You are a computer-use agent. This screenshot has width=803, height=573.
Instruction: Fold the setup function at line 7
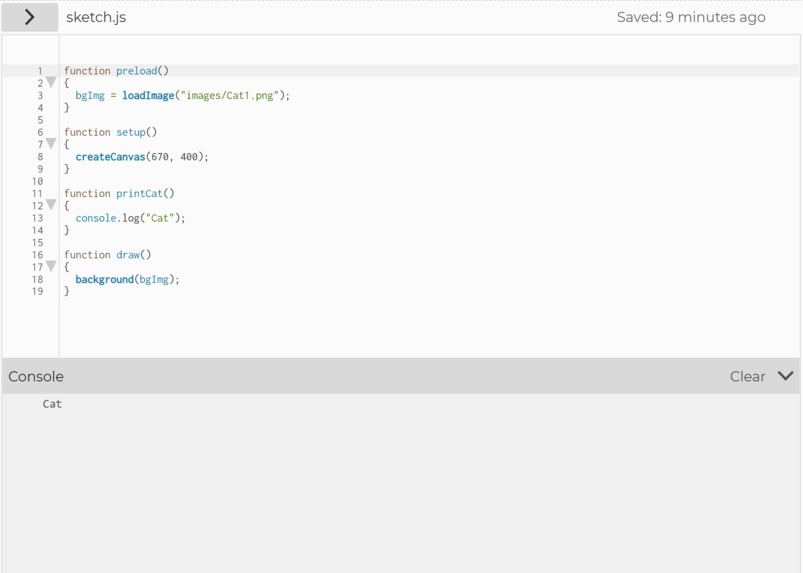51,143
